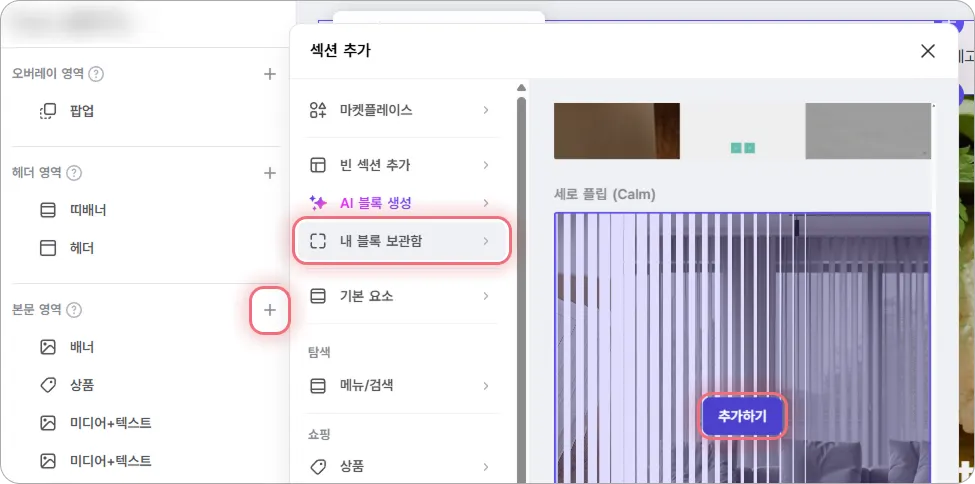975x484 pixels.
Task: Expand the 메뉴/검색 chevron
Action: [x=486, y=386]
